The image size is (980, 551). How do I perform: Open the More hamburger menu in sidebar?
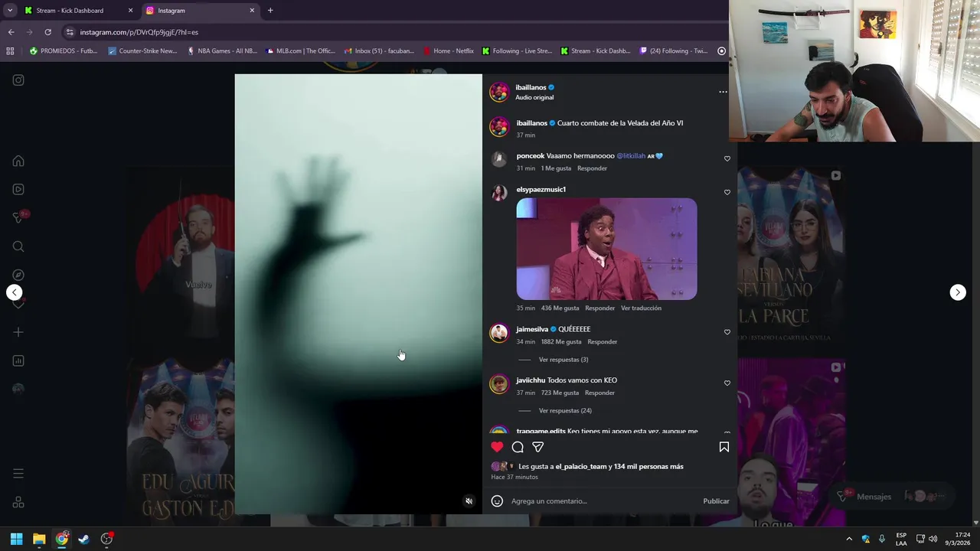[18, 474]
